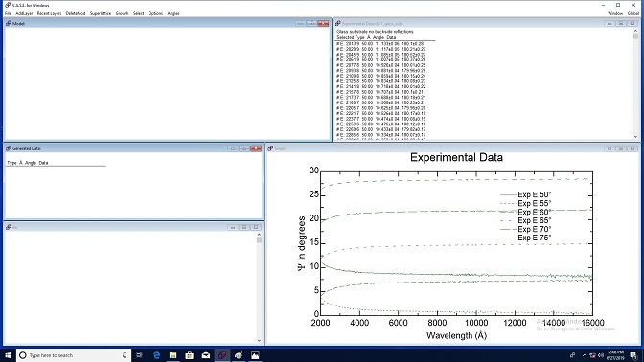
Task: Select the 10.707 experimental data row
Action: (380, 92)
